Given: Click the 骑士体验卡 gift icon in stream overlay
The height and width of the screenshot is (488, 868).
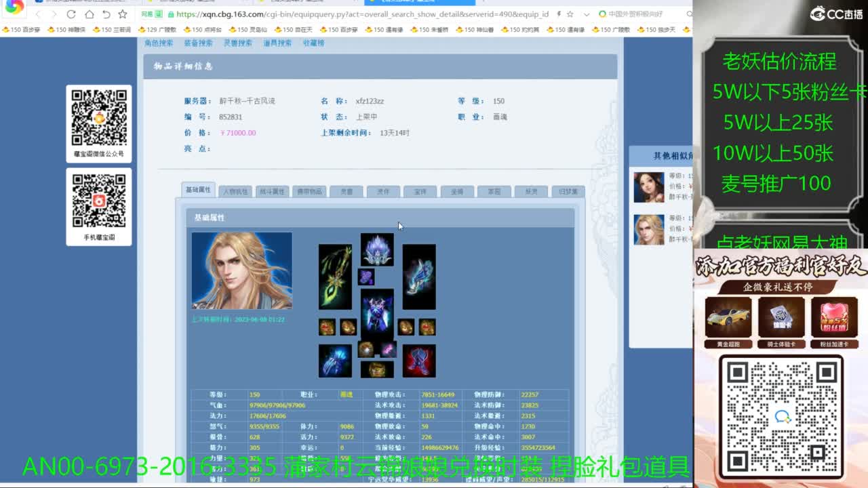Looking at the screenshot, I should (781, 317).
